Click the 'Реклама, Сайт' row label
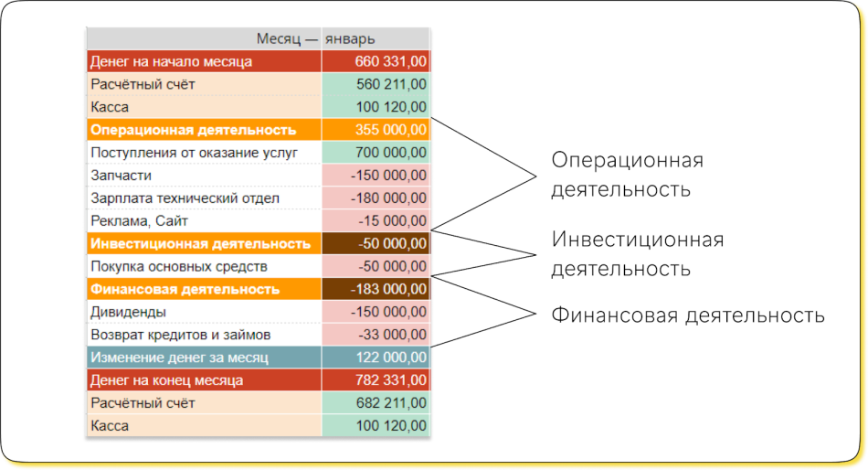This screenshot has width=868, height=470. pyautogui.click(x=205, y=220)
